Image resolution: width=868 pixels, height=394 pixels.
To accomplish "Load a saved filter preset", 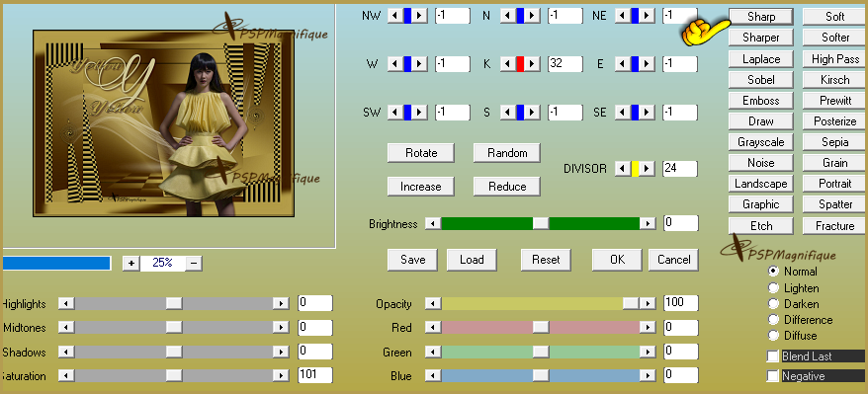I will 472,259.
